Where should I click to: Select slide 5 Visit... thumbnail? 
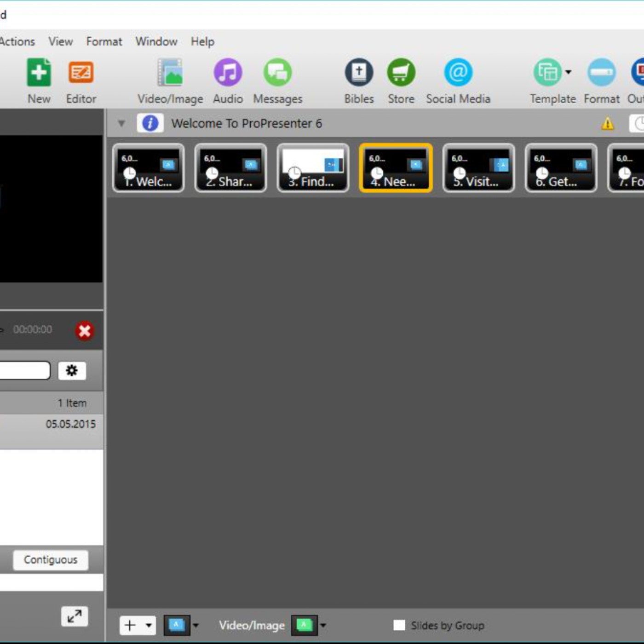478,168
